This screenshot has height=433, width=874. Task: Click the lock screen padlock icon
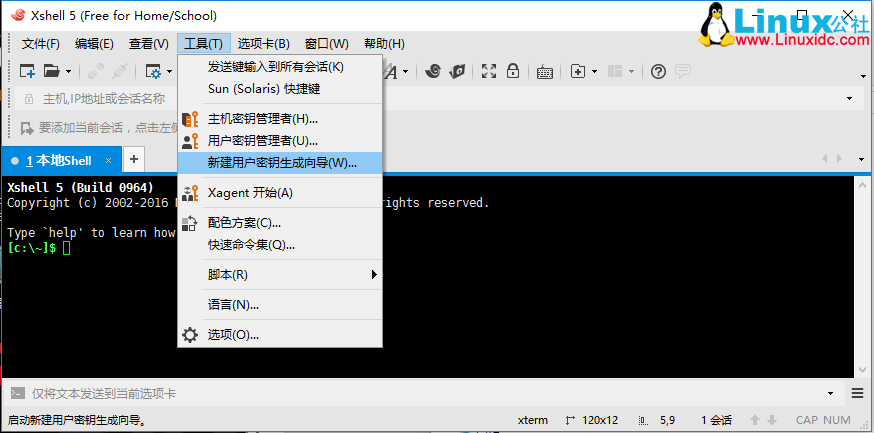[x=513, y=71]
